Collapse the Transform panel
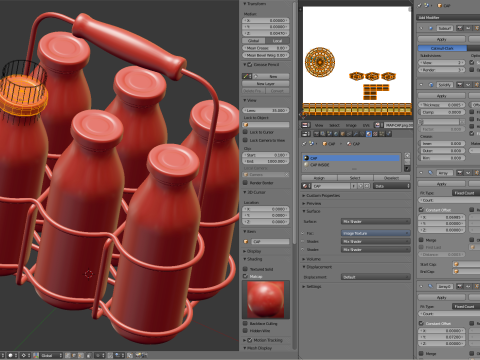This screenshot has width=480, height=360. (x=245, y=4)
